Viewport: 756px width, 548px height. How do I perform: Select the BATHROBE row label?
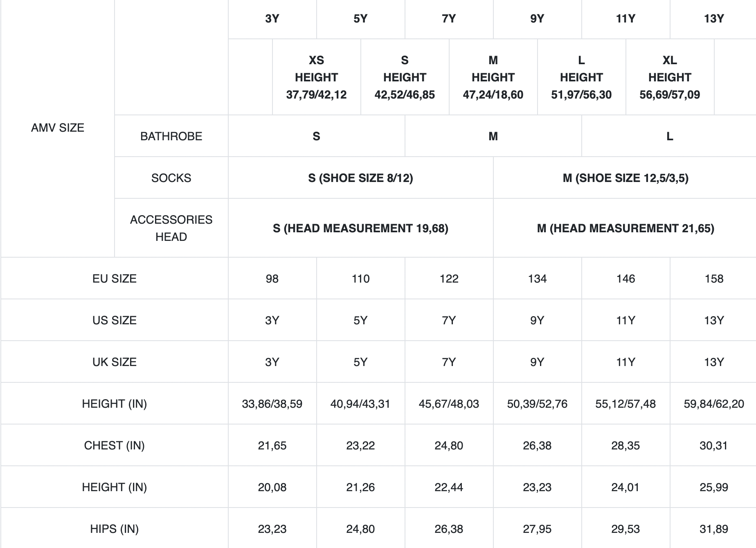pyautogui.click(x=171, y=136)
